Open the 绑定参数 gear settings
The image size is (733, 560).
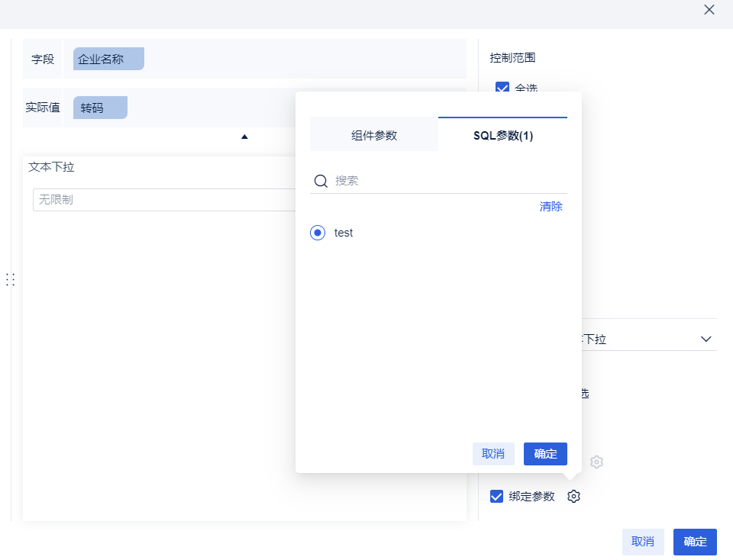point(574,497)
